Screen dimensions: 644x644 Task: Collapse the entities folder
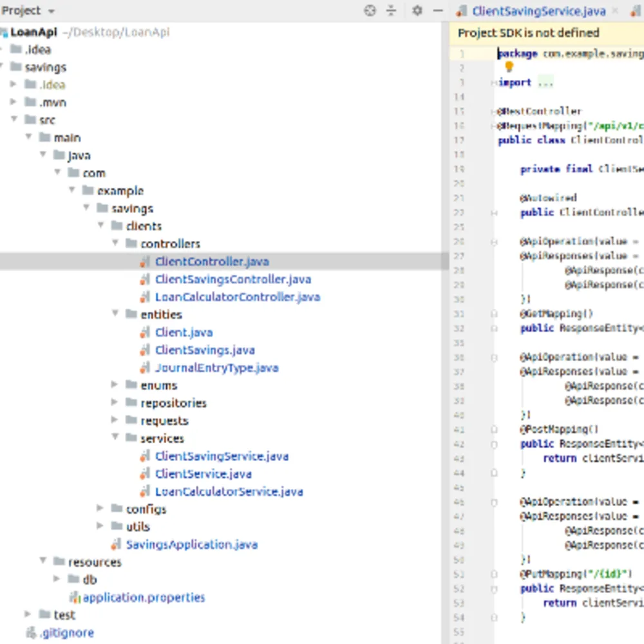click(115, 314)
